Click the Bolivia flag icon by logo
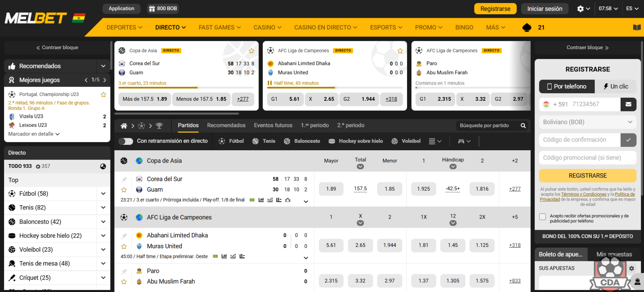This screenshot has width=644, height=292. click(x=79, y=18)
